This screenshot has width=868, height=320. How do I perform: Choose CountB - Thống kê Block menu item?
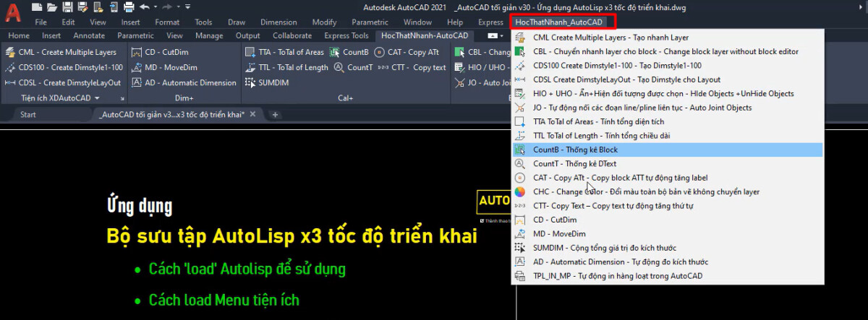pos(668,150)
